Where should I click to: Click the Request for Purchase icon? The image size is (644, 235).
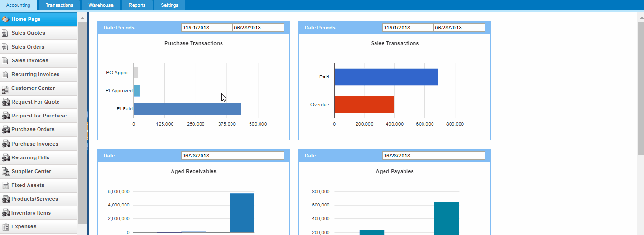point(6,116)
